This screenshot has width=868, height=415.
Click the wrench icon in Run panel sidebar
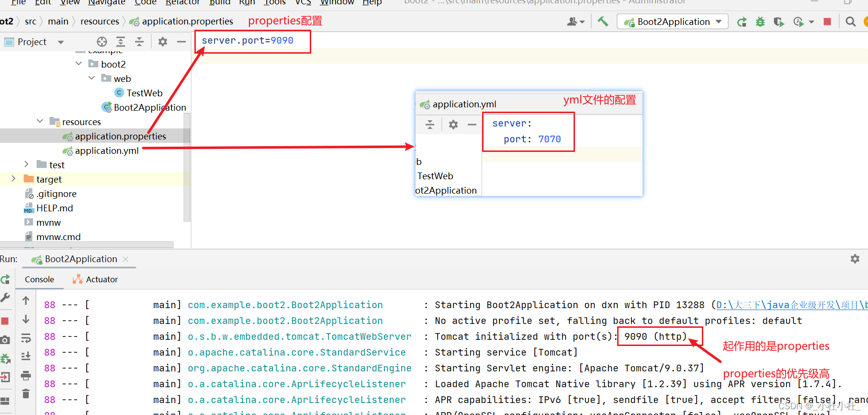point(5,298)
